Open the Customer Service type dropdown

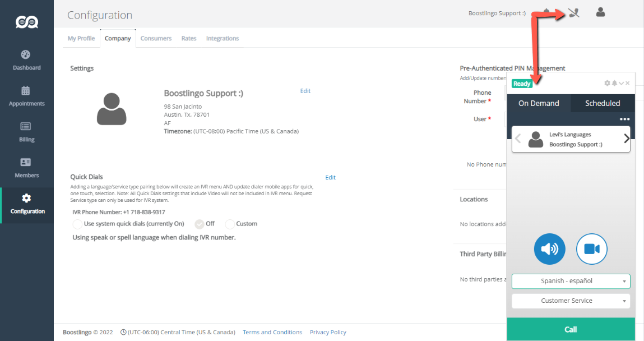click(571, 301)
